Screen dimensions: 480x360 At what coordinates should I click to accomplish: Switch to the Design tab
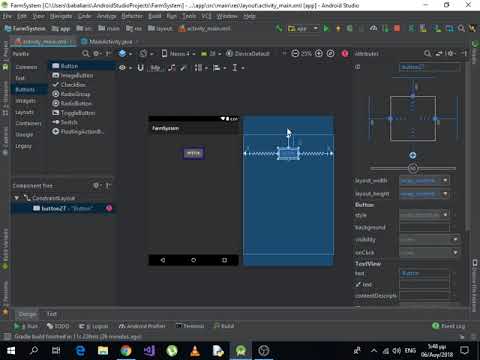(27, 314)
